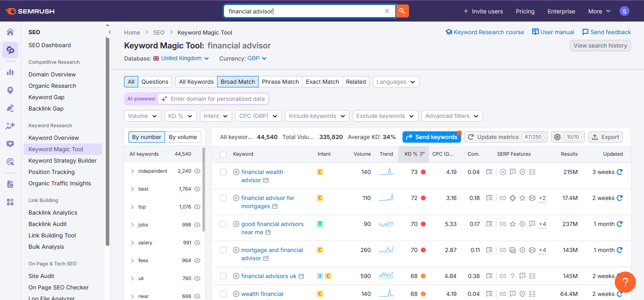This screenshot has width=644, height=300.
Task: Open the CPC (GBP) filter dropdown
Action: (259, 116)
